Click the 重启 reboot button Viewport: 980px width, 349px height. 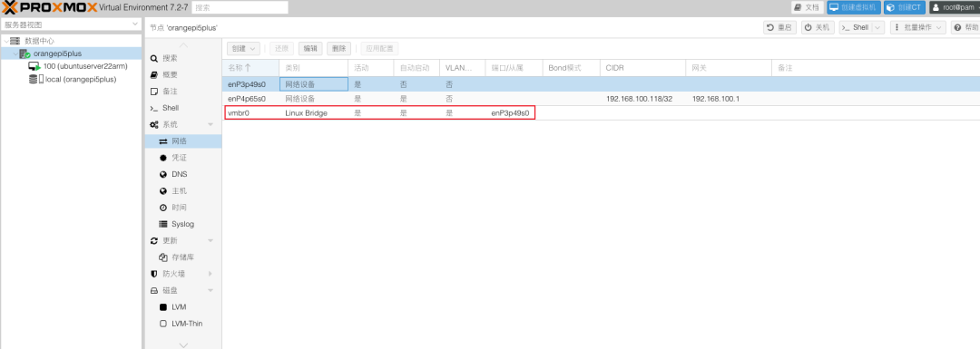tap(779, 27)
